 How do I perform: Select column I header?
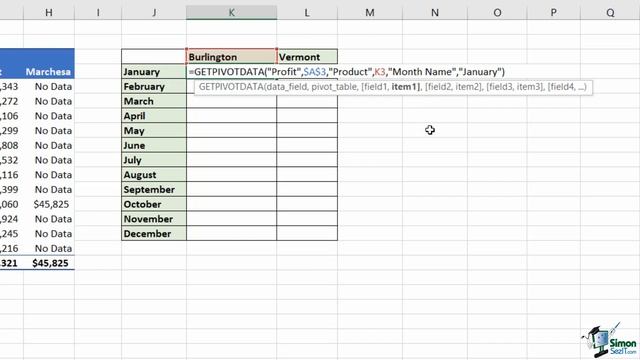click(98, 12)
